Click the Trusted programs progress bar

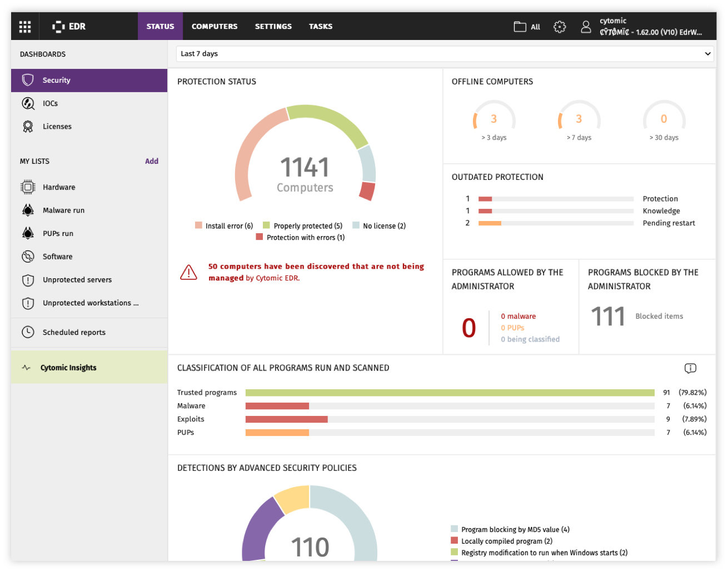click(x=450, y=393)
